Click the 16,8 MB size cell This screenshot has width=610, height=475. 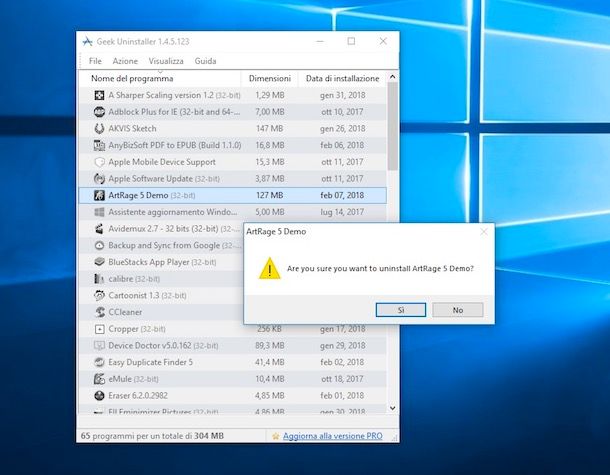tap(270, 145)
